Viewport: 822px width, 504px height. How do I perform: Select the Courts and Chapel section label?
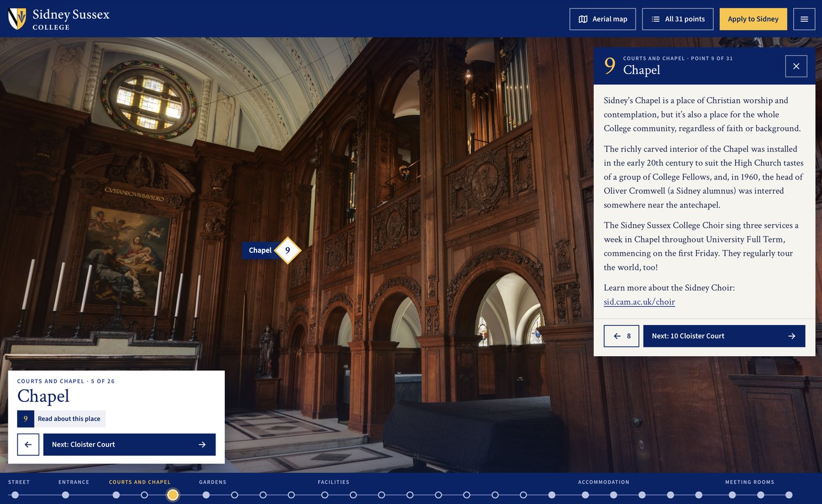click(140, 482)
